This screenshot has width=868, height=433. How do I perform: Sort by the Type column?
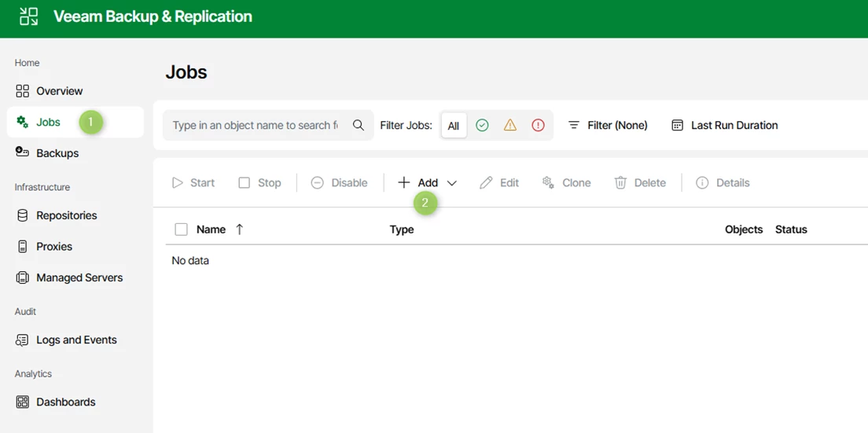pos(402,229)
